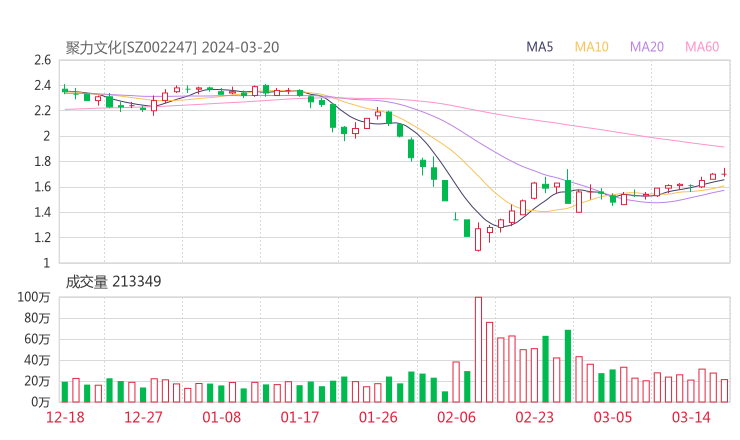Click the lowest red candlestick near price 1.1
740x440 pixels.
(478, 239)
